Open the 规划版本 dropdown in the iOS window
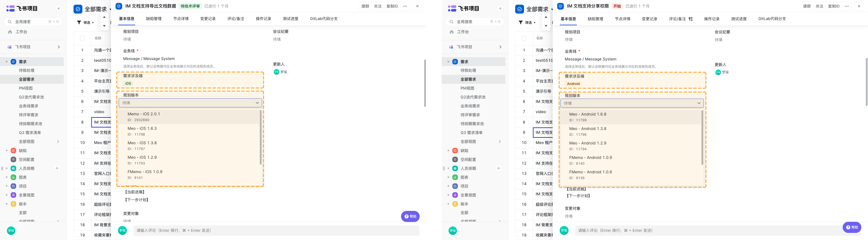 click(x=190, y=103)
